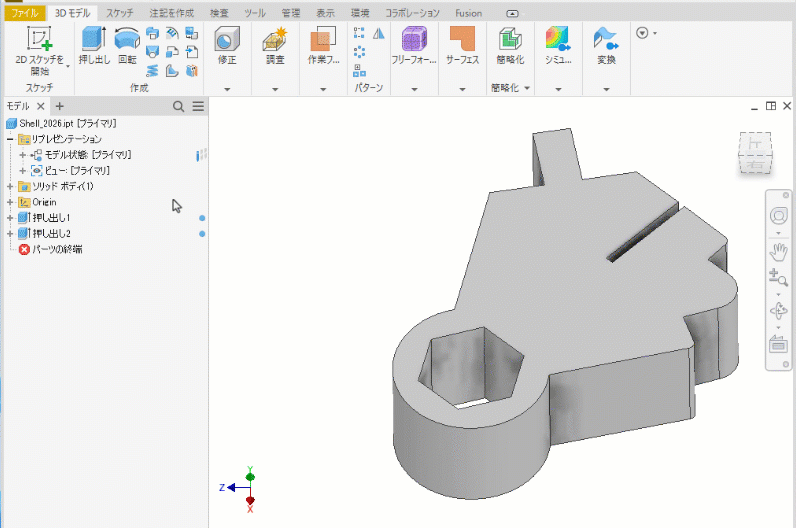Viewport: 796px width, 528px height.
Task: Select the Emboss tool icon
Action: (x=172, y=34)
